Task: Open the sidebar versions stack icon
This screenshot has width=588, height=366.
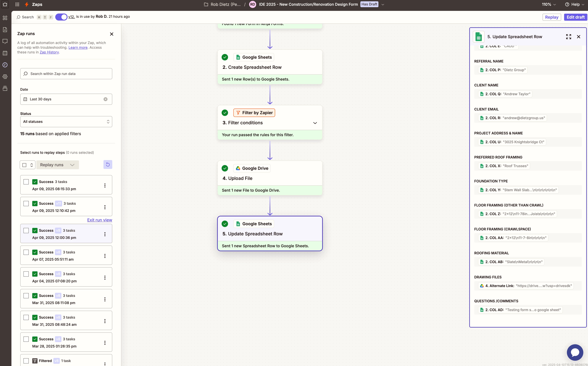Action: (x=5, y=88)
